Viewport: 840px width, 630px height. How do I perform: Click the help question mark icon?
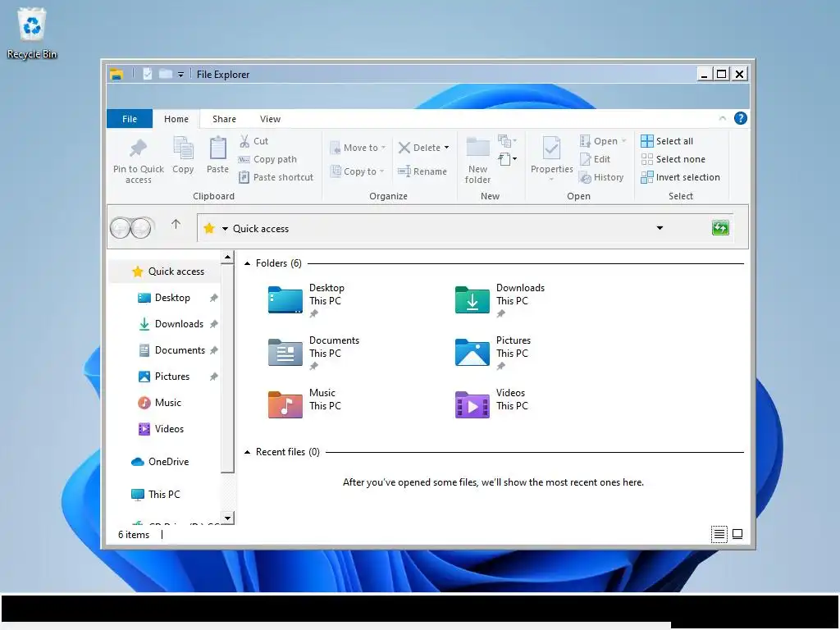[741, 118]
